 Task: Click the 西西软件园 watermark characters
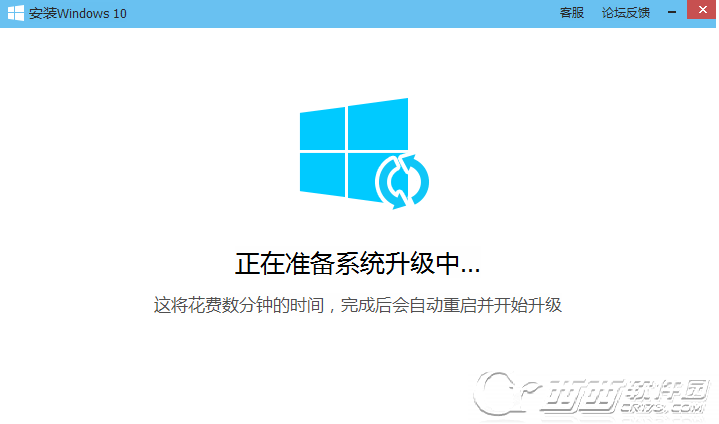coord(627,392)
